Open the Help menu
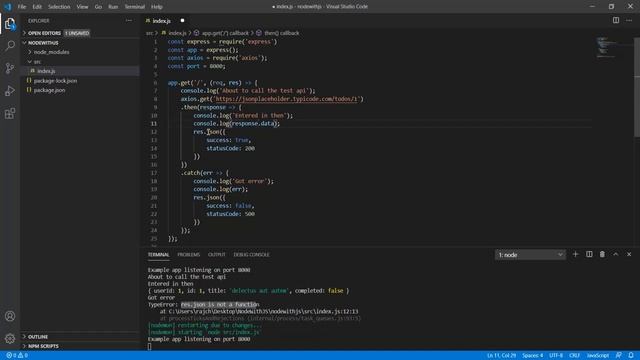Viewport: 640px width, 360px height. [x=157, y=7]
